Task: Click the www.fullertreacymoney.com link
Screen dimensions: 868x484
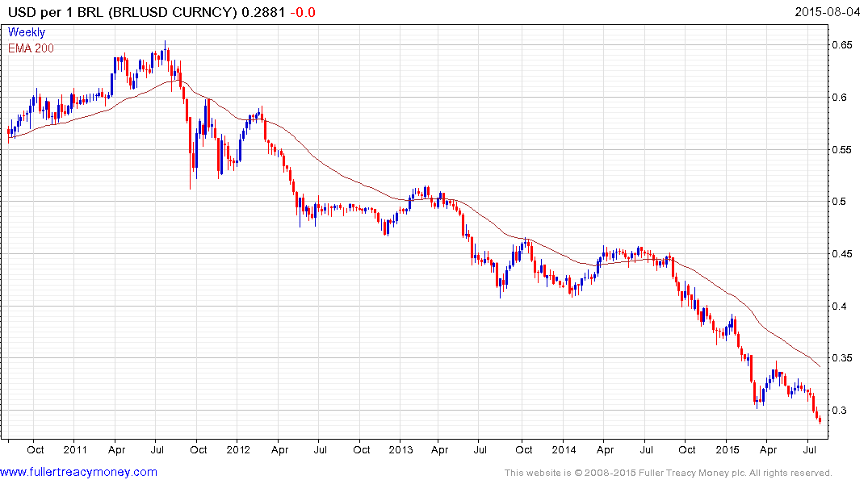Action: pos(78,472)
